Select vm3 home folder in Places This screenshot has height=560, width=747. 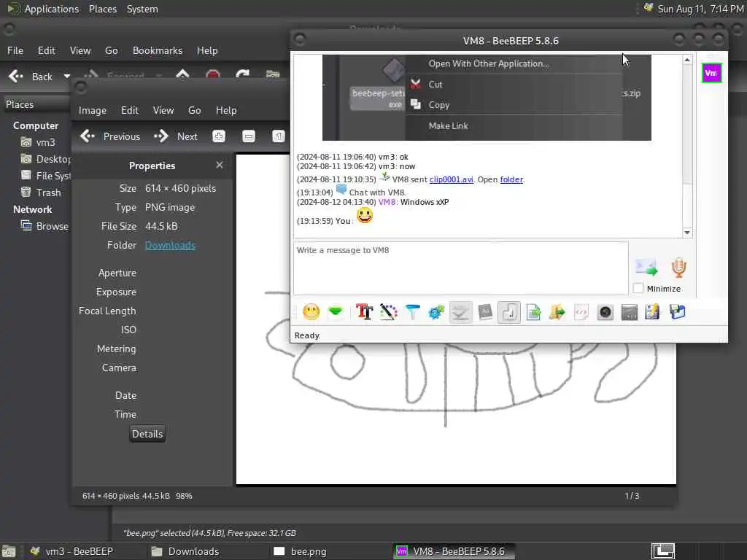pos(38,142)
